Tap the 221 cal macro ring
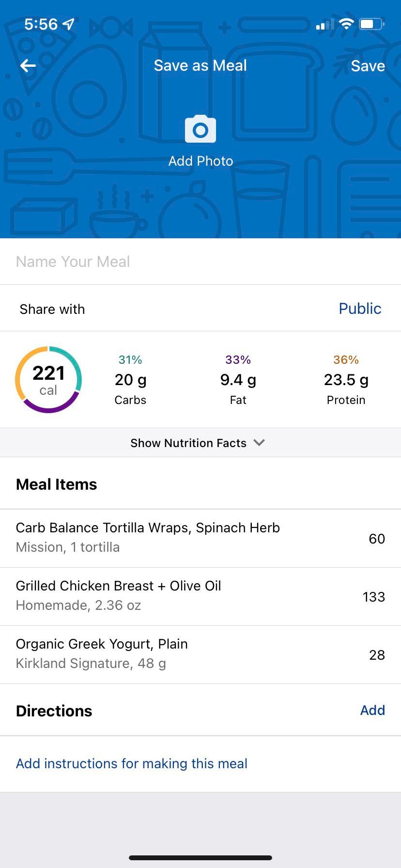 coord(48,380)
